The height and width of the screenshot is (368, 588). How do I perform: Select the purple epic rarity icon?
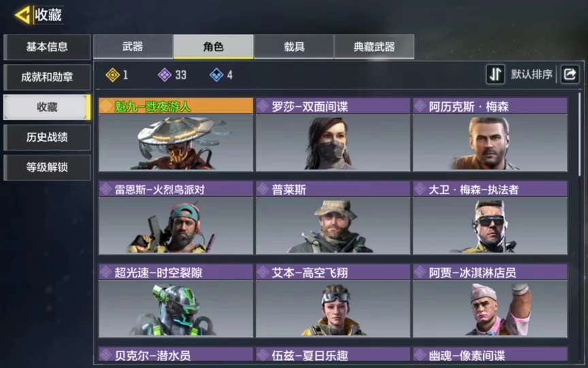(x=165, y=75)
